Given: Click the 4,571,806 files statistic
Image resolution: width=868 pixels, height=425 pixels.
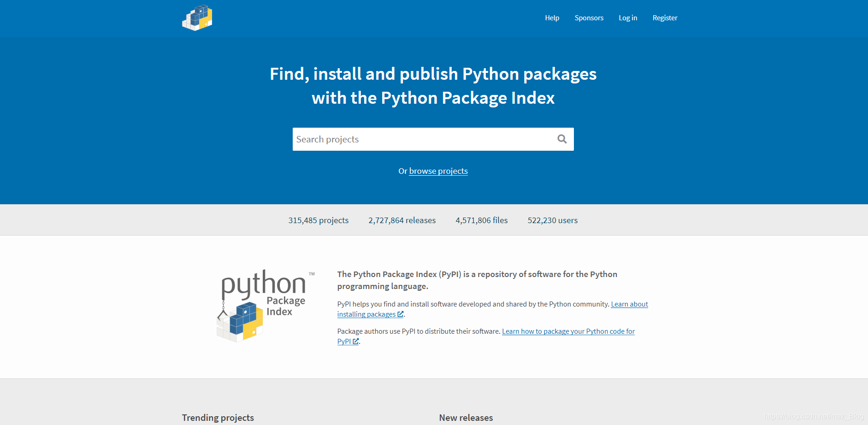Looking at the screenshot, I should 482,220.
